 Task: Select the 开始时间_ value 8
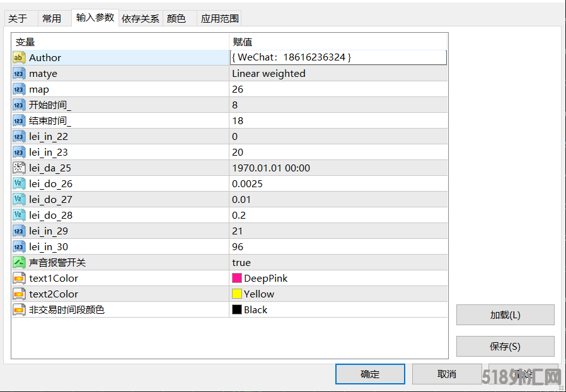pos(235,105)
